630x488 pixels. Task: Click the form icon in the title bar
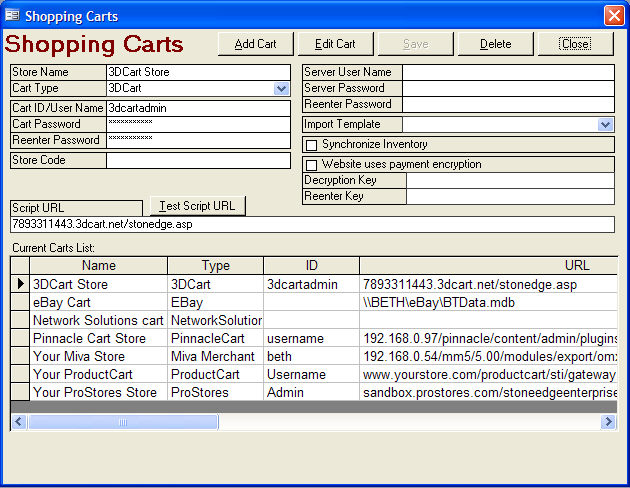click(x=12, y=15)
